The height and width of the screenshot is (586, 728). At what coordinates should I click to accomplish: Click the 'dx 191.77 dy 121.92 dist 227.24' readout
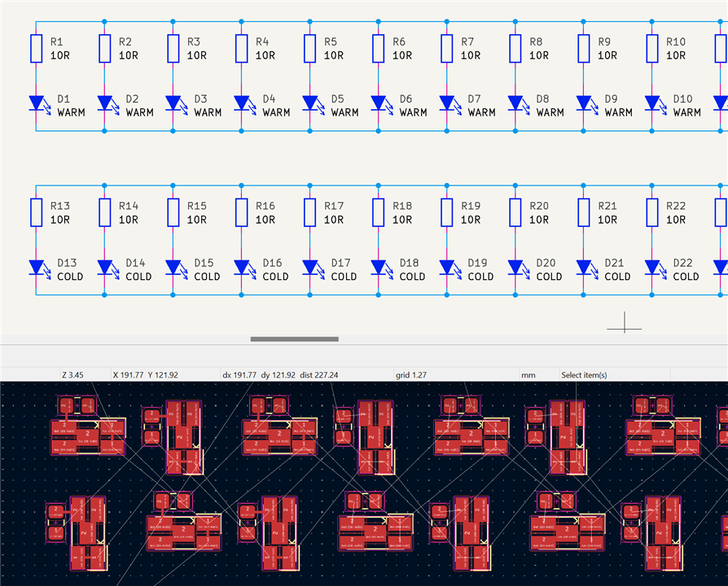click(x=280, y=375)
